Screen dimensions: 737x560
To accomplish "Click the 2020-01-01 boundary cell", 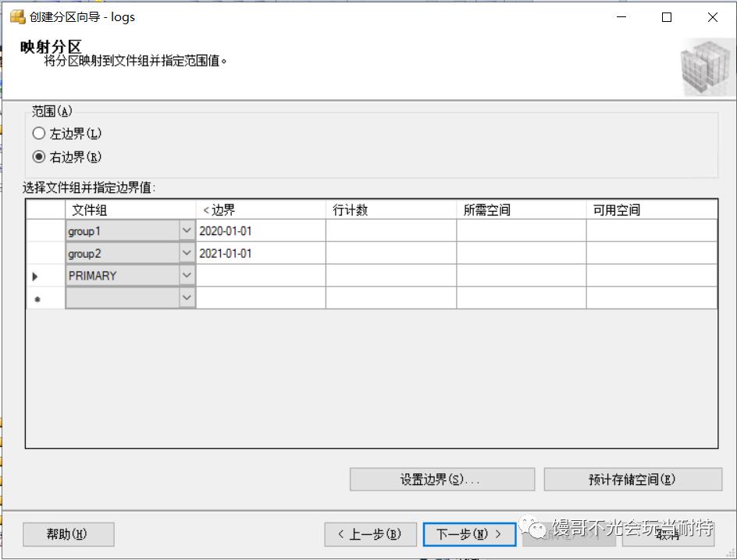I will 260,231.
